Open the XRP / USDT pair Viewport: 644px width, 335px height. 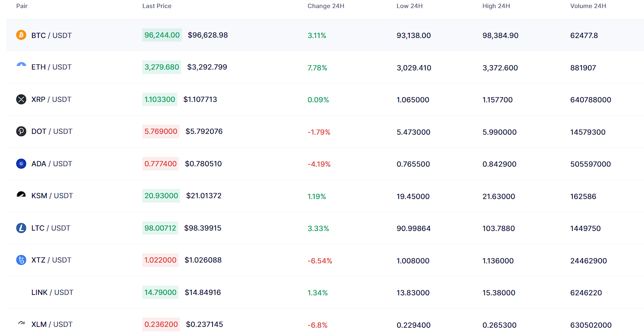(51, 100)
